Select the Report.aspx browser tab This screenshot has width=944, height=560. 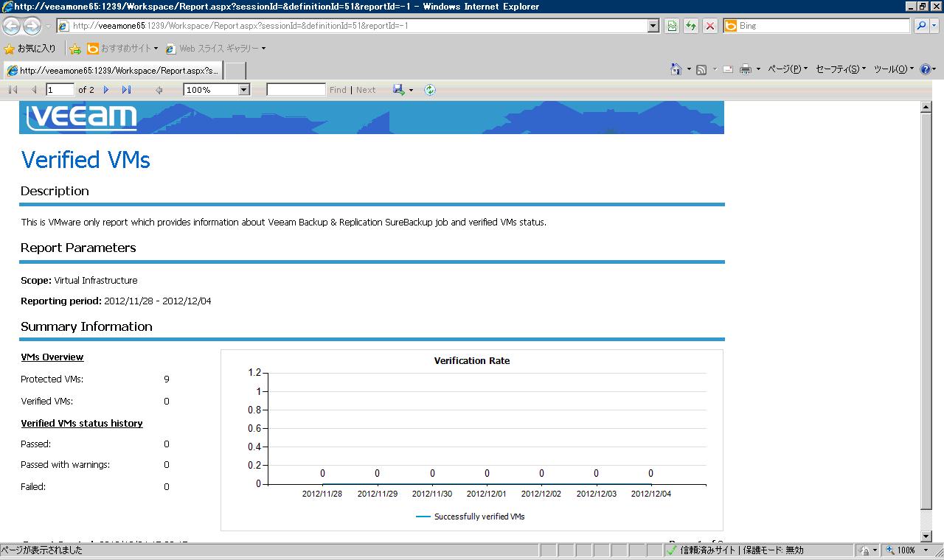[112, 71]
